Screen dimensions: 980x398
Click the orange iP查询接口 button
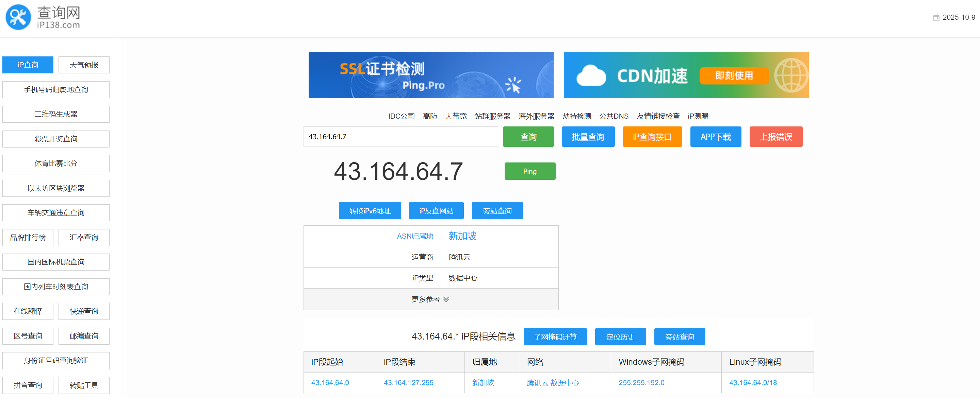pos(652,137)
